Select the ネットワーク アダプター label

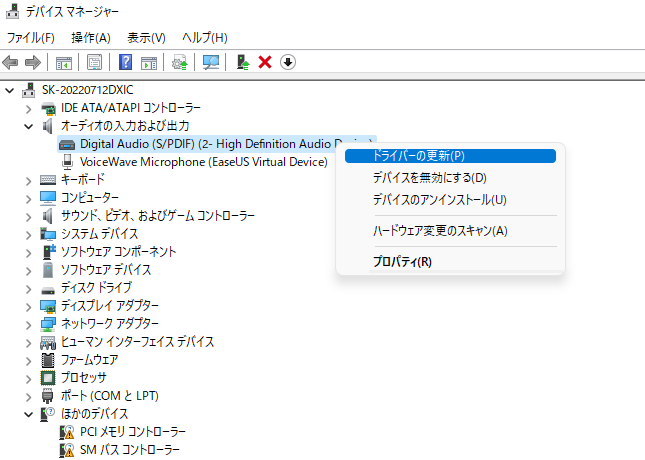[110, 324]
